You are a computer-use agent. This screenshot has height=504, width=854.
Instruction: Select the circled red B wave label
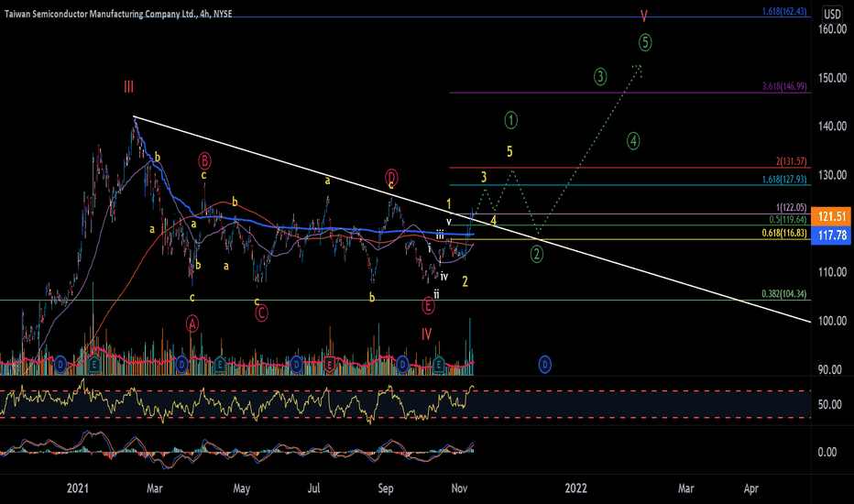204,161
